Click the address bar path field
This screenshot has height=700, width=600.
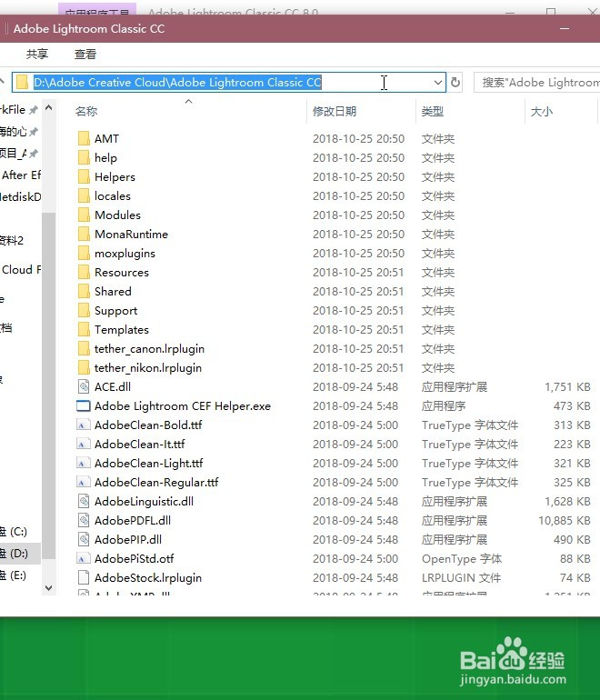click(229, 82)
